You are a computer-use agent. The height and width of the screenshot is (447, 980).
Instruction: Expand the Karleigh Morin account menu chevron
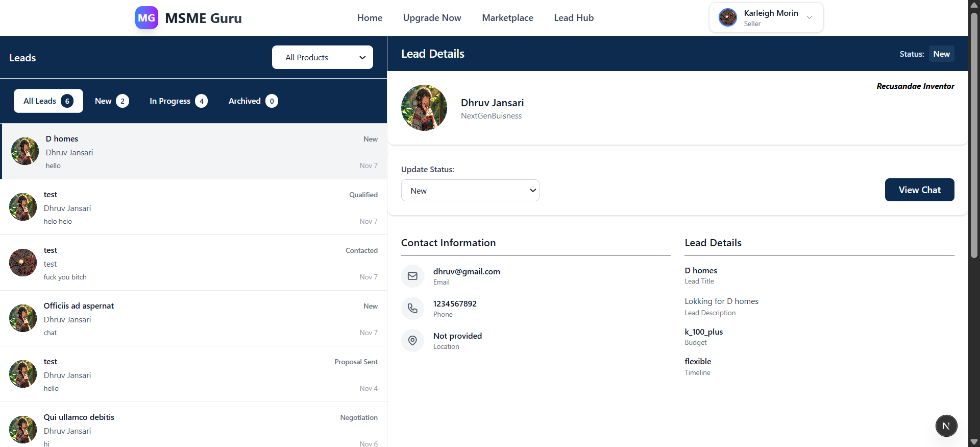click(x=809, y=18)
